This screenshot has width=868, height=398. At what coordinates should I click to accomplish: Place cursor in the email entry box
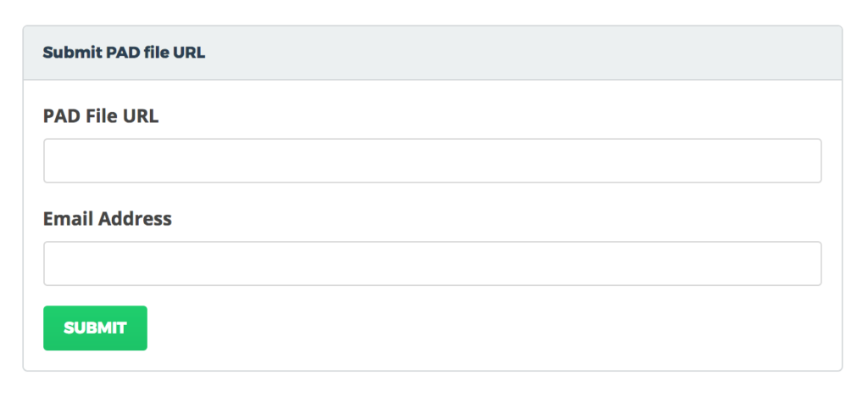[x=432, y=263]
